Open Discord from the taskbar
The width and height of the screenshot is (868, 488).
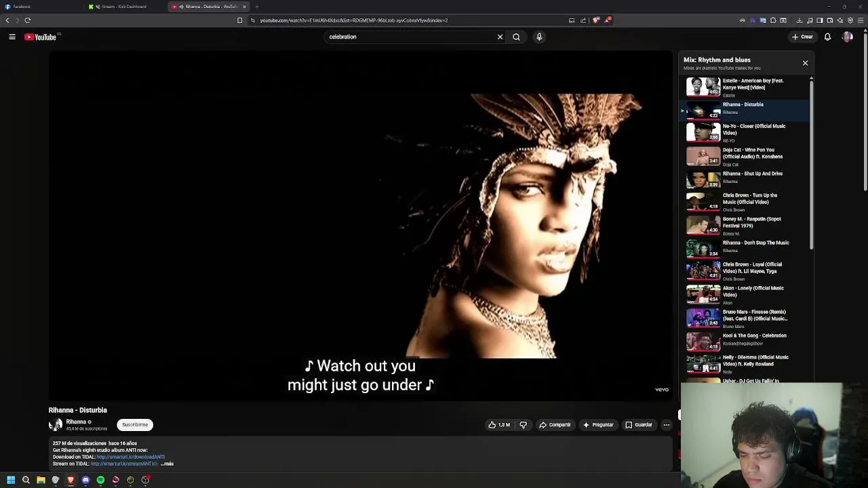pyautogui.click(x=85, y=480)
